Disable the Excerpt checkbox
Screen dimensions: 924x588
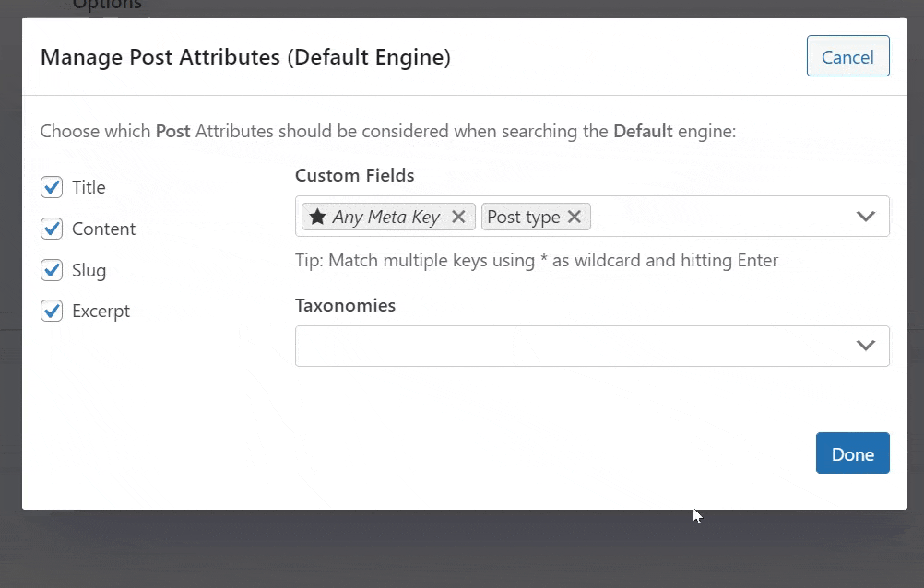click(52, 311)
